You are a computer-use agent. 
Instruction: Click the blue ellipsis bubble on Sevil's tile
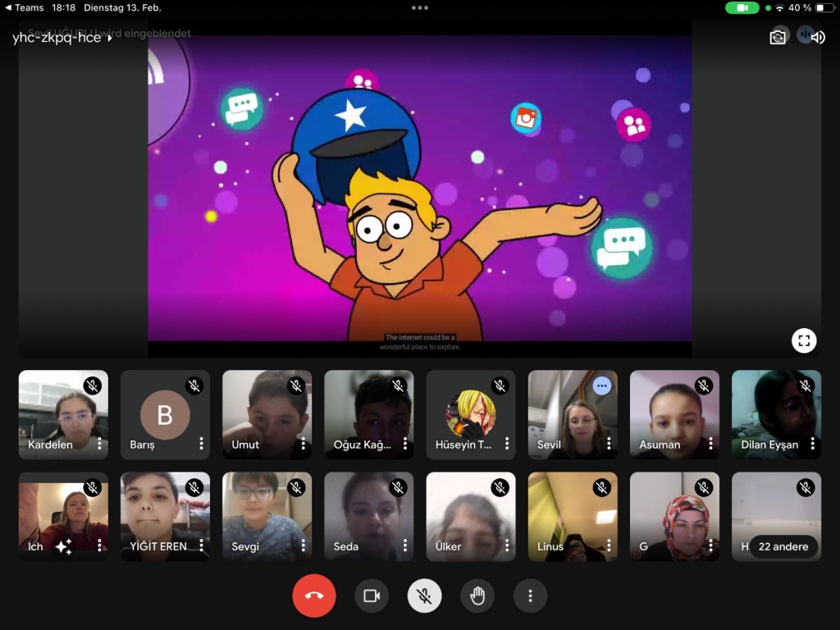click(x=602, y=386)
